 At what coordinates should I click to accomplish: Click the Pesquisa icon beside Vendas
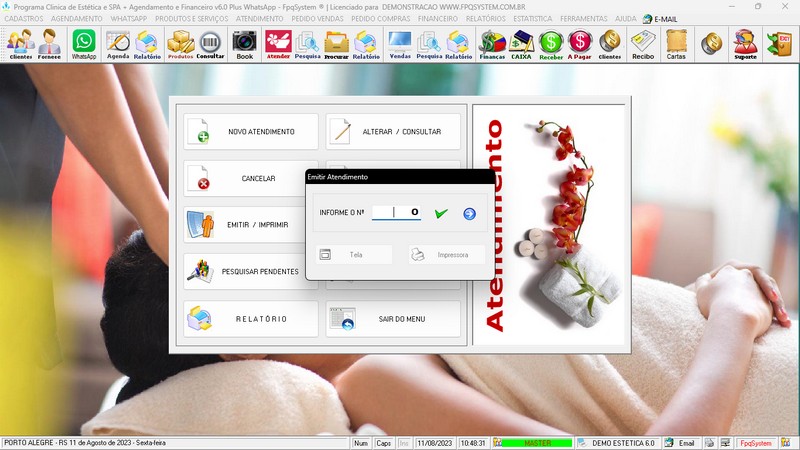pyautogui.click(x=429, y=44)
